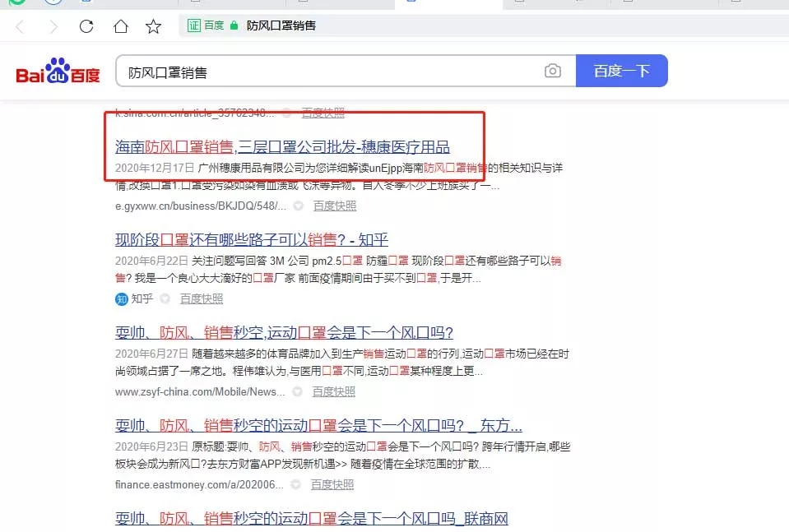The image size is (789, 532).
Task: Click the browser back arrow
Action: click(18, 25)
